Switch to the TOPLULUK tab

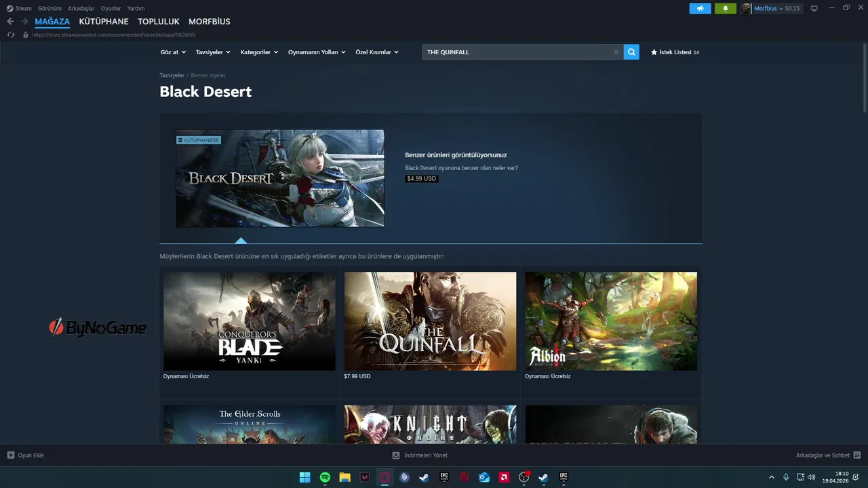[x=159, y=22]
